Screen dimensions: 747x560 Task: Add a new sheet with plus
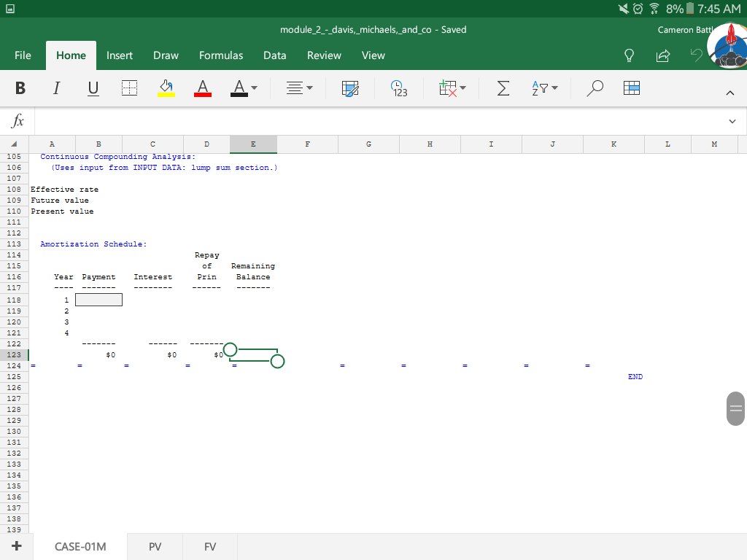click(x=16, y=545)
